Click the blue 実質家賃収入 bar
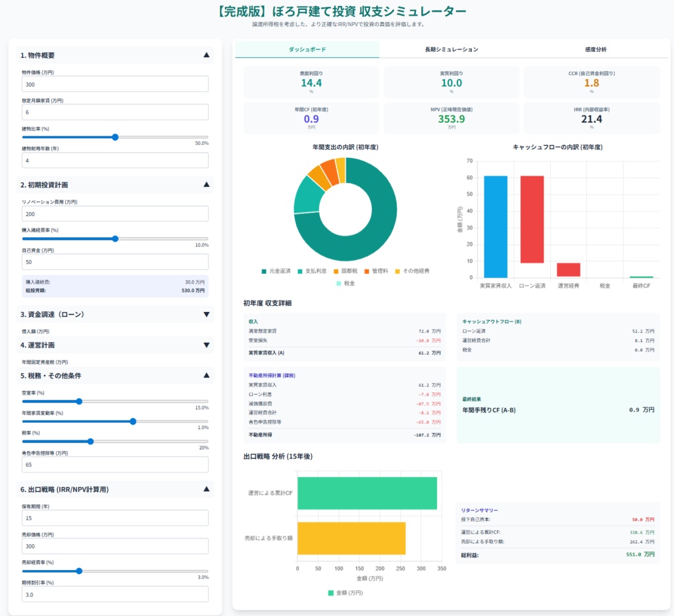The image size is (674, 616). click(496, 227)
